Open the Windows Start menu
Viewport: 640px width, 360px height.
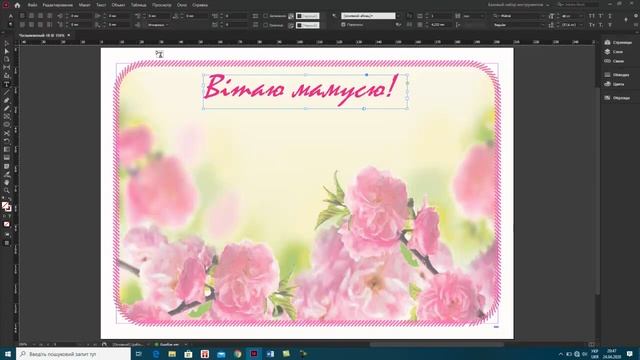pyautogui.click(x=8, y=354)
